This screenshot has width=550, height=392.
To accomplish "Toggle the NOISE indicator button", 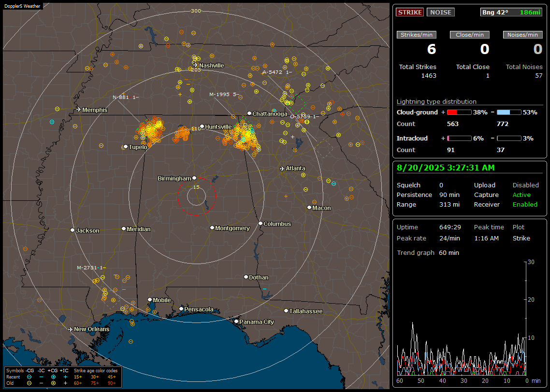I will point(441,12).
